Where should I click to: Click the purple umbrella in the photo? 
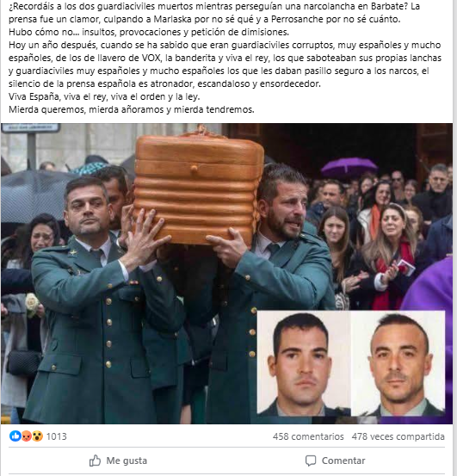click(x=349, y=167)
